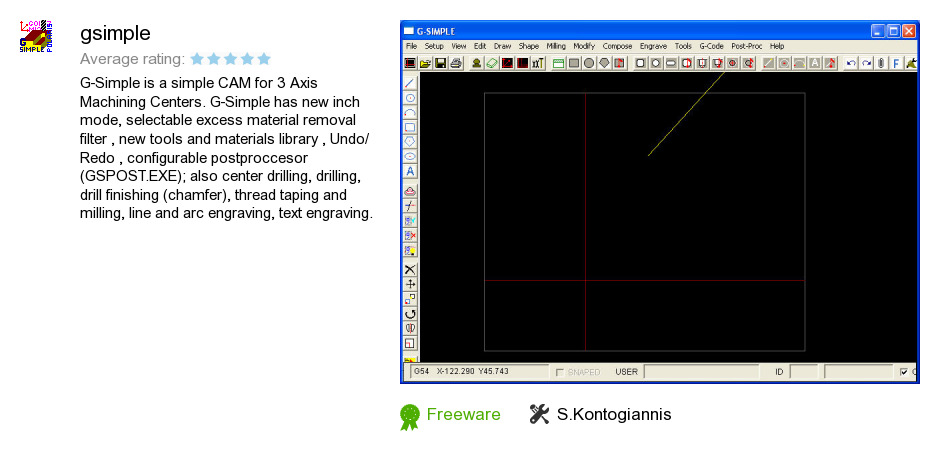The height and width of the screenshot is (461, 940).
Task: Click the USER input field in status bar
Action: pyautogui.click(x=701, y=372)
